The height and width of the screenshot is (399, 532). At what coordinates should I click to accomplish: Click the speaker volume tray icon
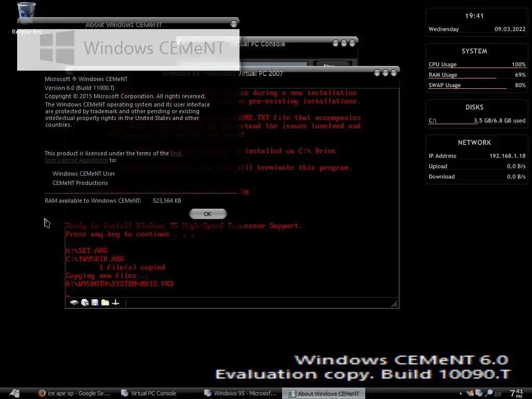498,394
